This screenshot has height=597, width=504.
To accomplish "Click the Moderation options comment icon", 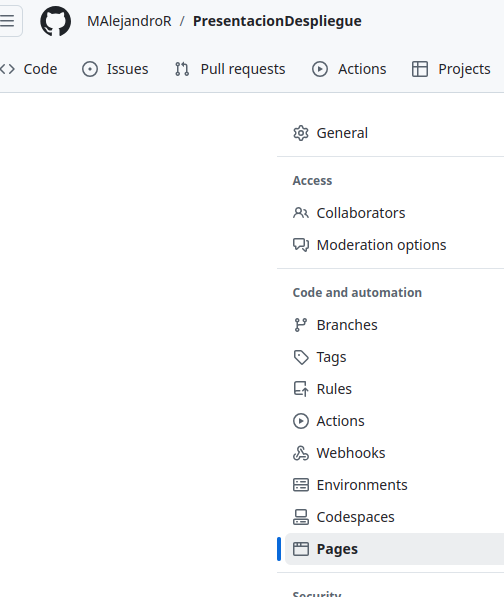I will pyautogui.click(x=301, y=245).
